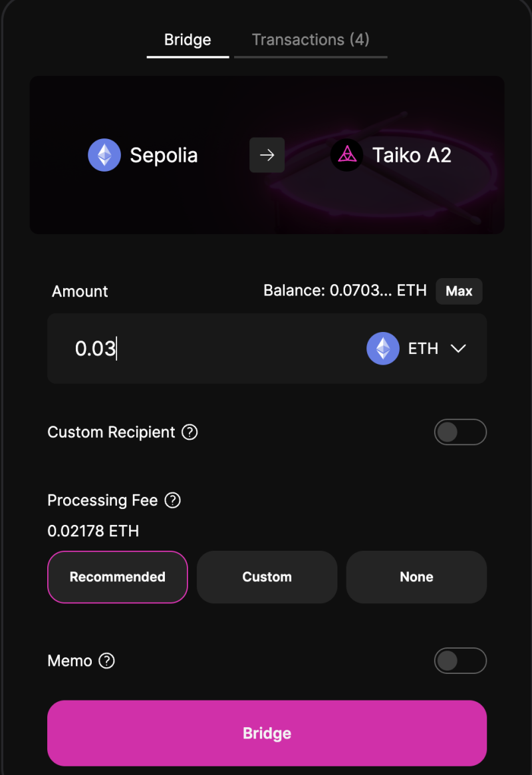Open the Custom Recipient help tooltip icon
Screen dimensions: 532x775
point(190,432)
